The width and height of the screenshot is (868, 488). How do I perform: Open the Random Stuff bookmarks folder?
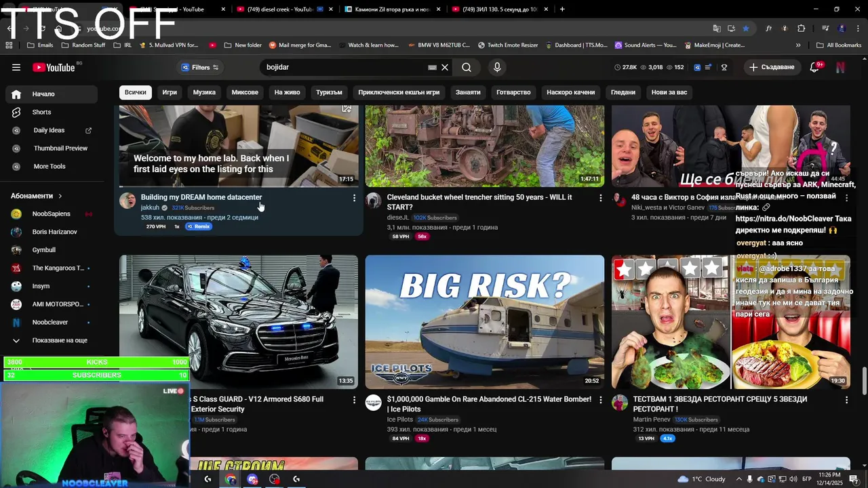pyautogui.click(x=83, y=45)
